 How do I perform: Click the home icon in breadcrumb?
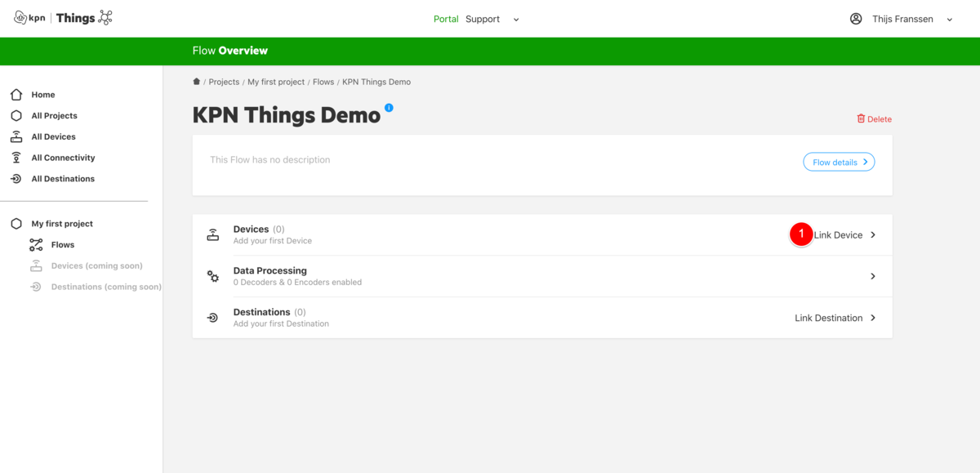196,82
